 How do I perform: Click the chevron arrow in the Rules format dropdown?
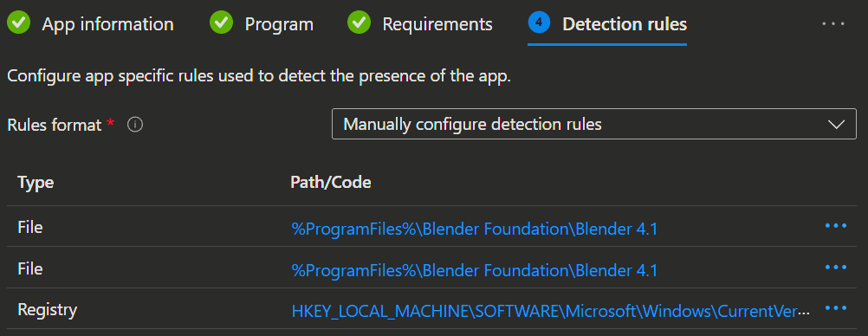837,125
